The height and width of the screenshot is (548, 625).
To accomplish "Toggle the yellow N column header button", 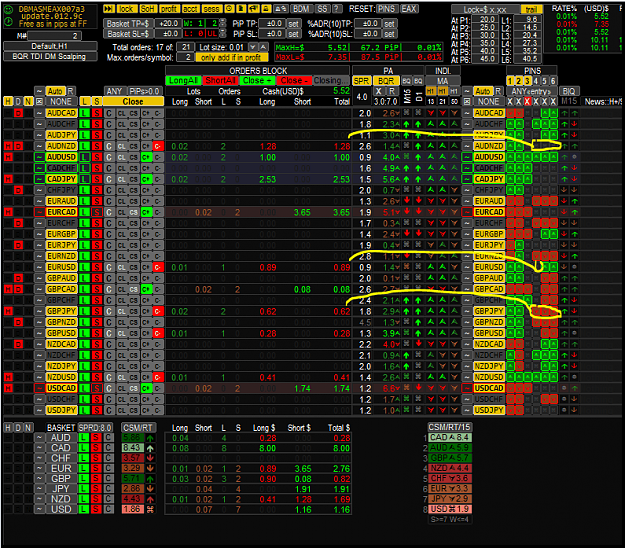I will 28,102.
